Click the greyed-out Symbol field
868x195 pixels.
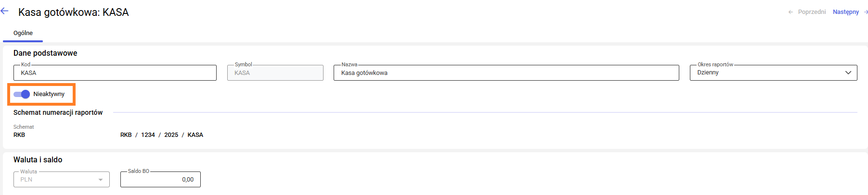(x=275, y=73)
